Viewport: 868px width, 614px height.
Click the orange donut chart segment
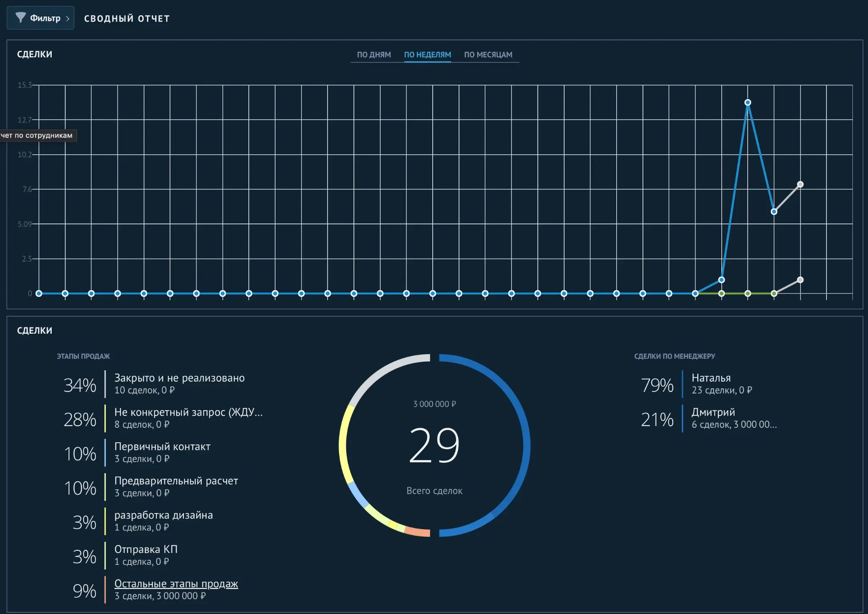coord(417,532)
